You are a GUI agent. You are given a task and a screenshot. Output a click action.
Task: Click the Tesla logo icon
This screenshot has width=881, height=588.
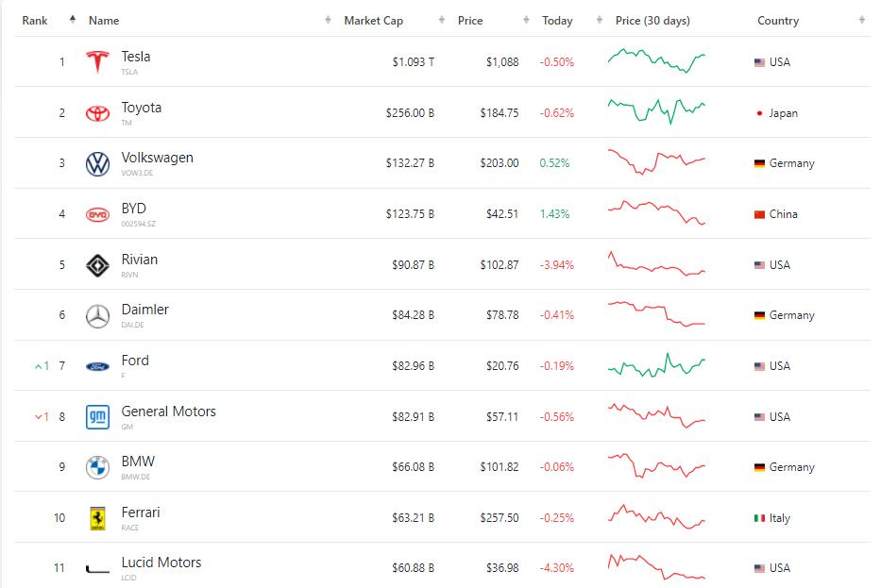[x=97, y=61]
